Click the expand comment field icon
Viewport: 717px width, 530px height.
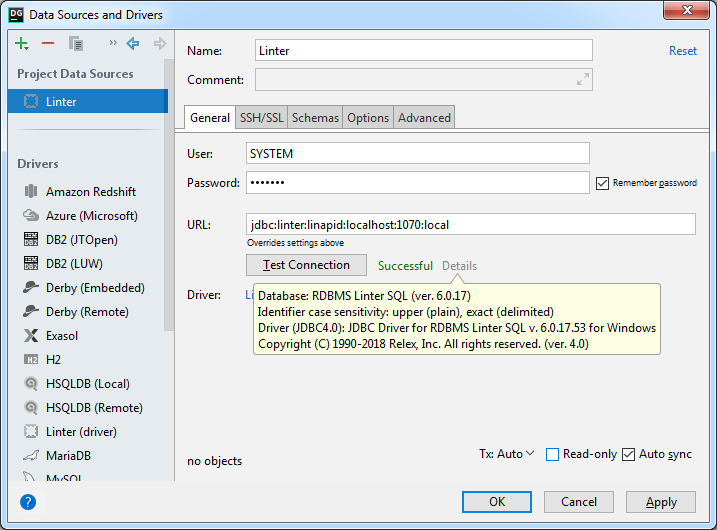click(x=583, y=80)
